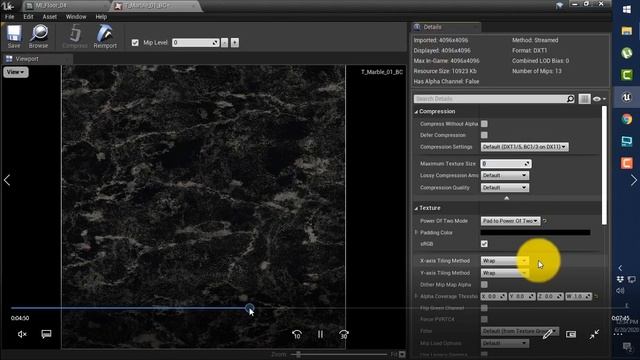Click the Windows Start icon
Screen dimensions: 640x360
[627, 9]
